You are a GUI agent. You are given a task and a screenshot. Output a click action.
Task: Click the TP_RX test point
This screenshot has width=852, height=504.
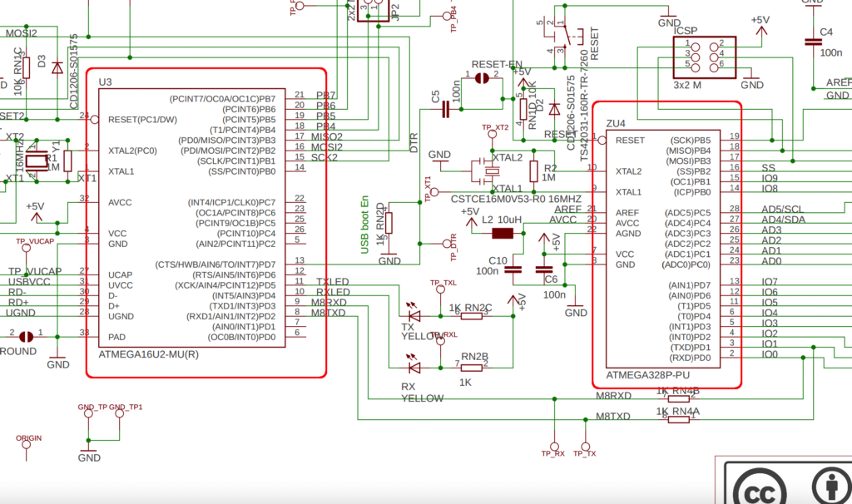click(553, 448)
